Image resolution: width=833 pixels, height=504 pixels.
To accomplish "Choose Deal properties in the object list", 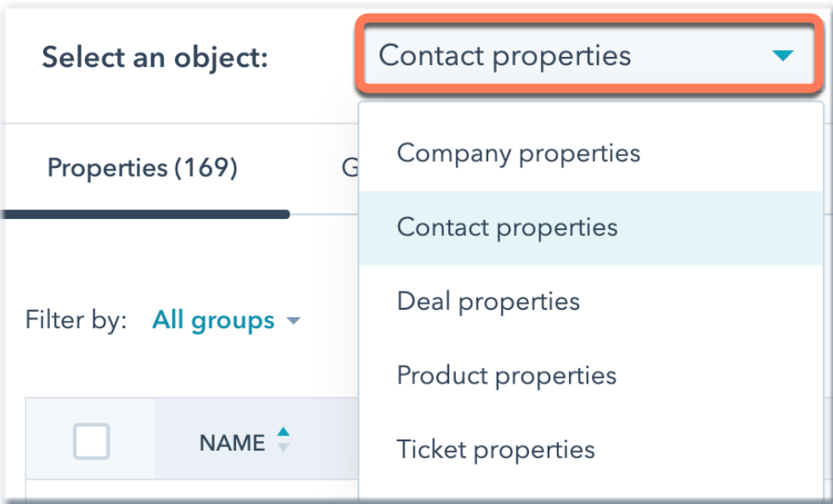I will pyautogui.click(x=488, y=300).
